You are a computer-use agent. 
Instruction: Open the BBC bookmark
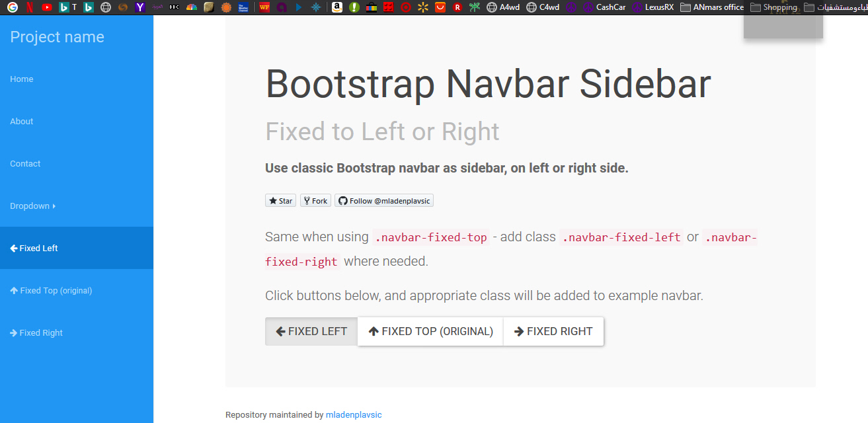(x=174, y=7)
